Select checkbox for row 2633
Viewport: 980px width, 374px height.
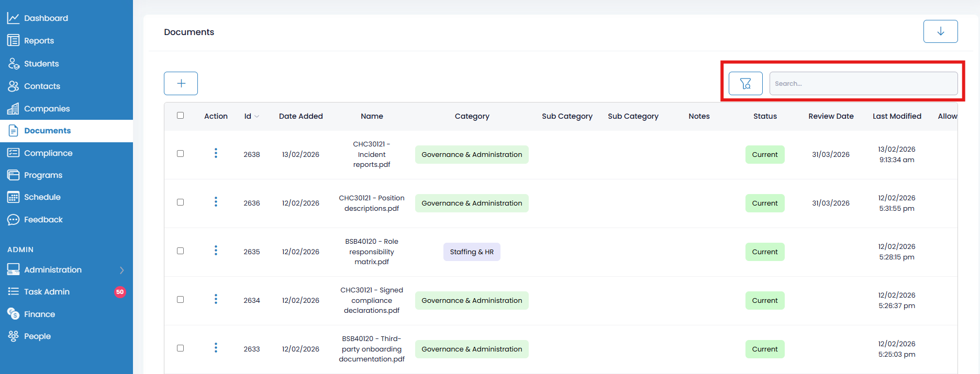tap(180, 348)
